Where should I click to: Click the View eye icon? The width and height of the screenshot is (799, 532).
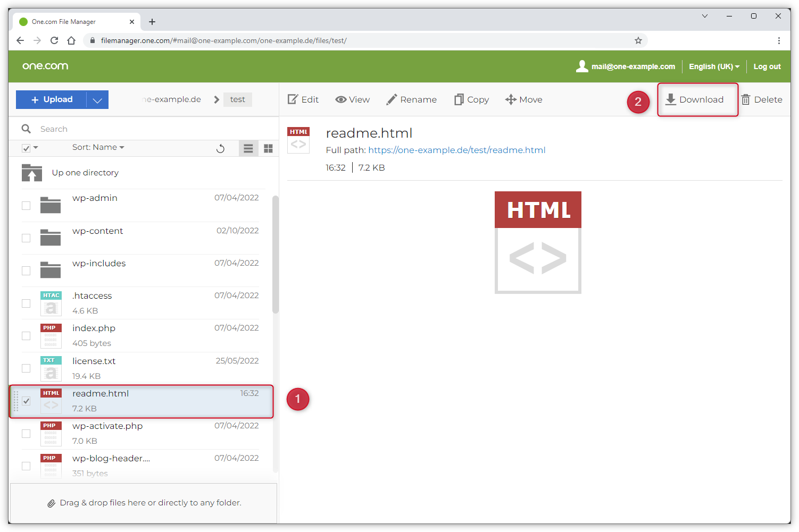click(x=341, y=99)
